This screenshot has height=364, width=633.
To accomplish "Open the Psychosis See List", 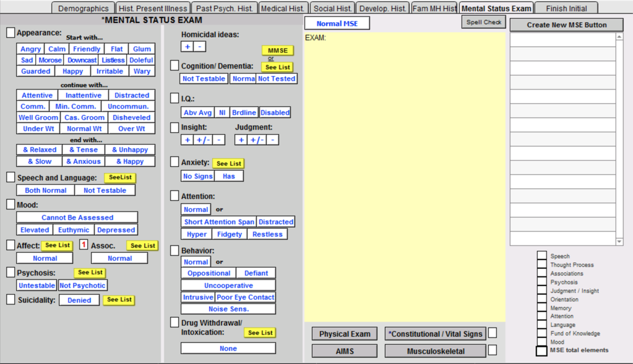I will 90,273.
